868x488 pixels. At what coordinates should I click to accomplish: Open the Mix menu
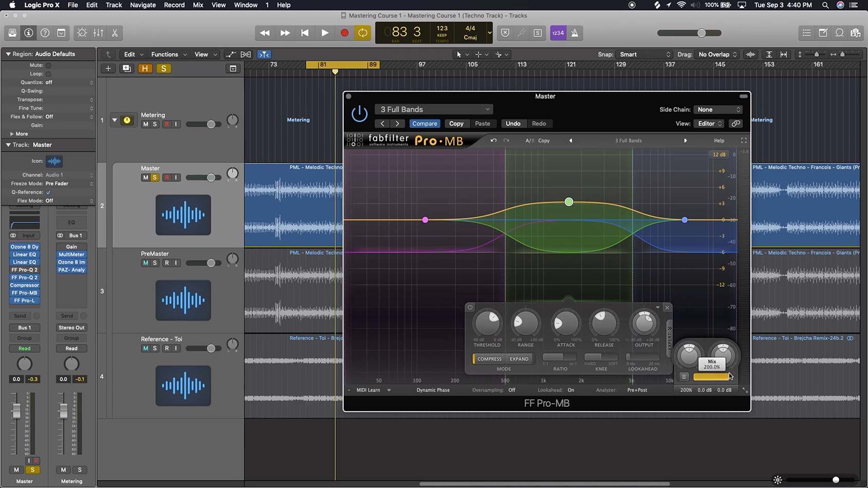198,5
